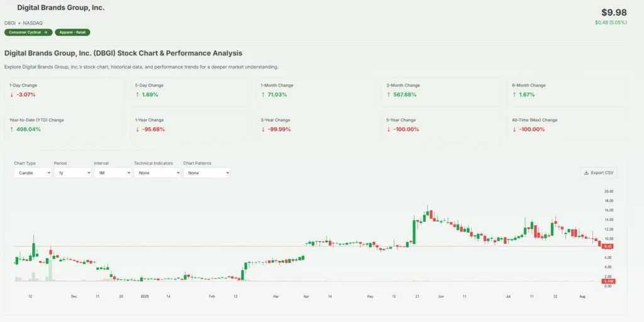This screenshot has width=644, height=322.
Task: Click the $9.98 stock price at top right
Action: 614,13
